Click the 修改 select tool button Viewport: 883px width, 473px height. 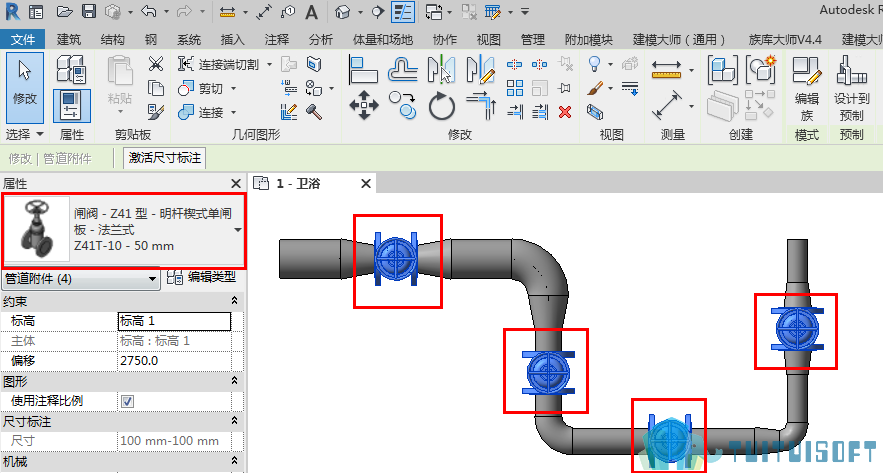pos(25,88)
